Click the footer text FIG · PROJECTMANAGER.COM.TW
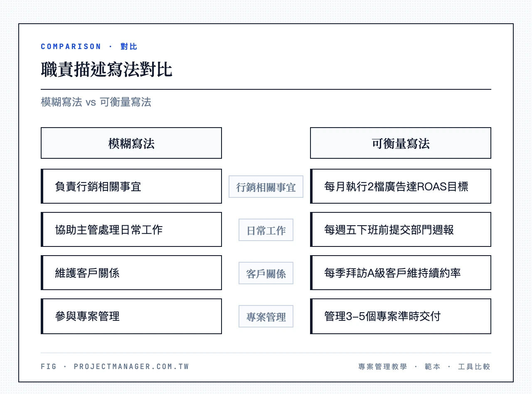The width and height of the screenshot is (532, 394). coord(115,367)
